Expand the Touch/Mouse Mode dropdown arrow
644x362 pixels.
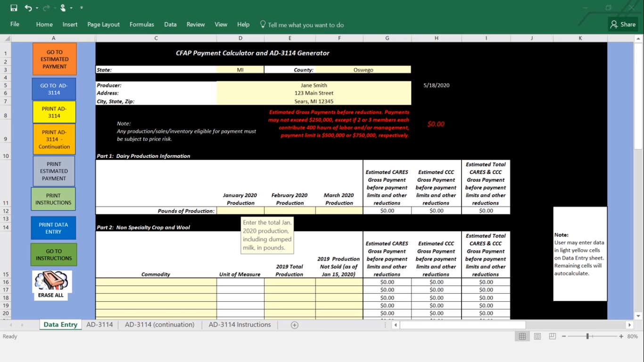click(71, 8)
